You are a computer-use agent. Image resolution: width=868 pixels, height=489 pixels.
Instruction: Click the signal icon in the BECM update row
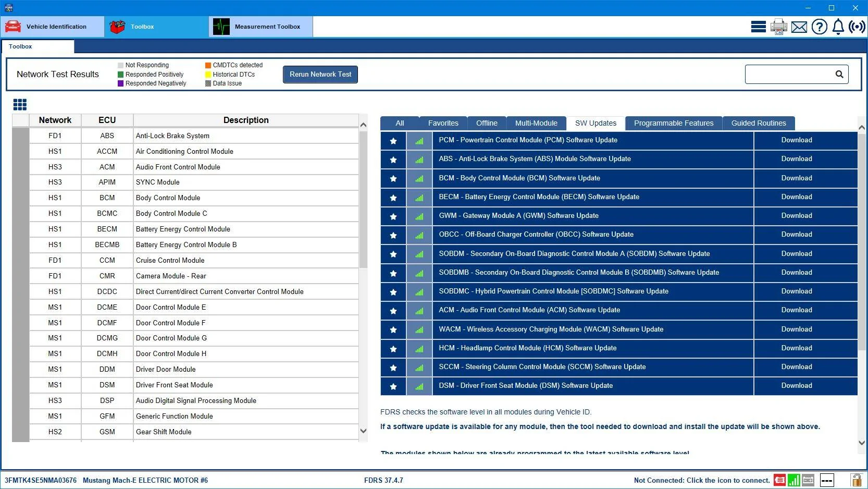tap(419, 198)
